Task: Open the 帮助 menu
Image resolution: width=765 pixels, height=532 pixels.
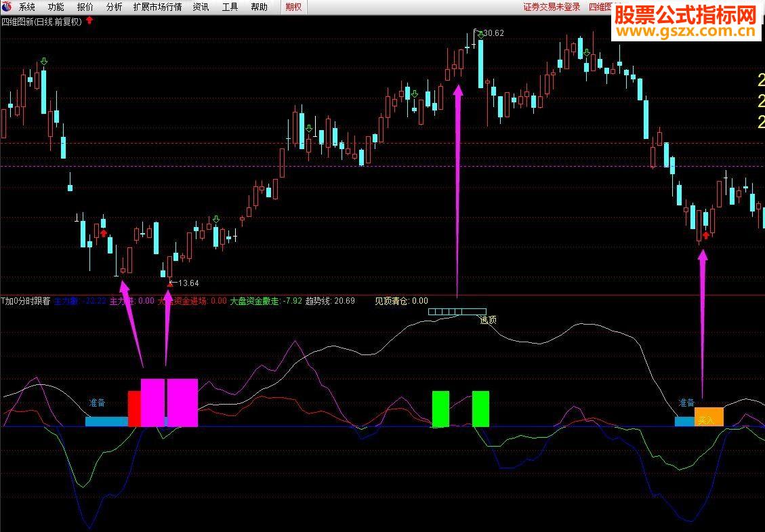Action: [259, 7]
